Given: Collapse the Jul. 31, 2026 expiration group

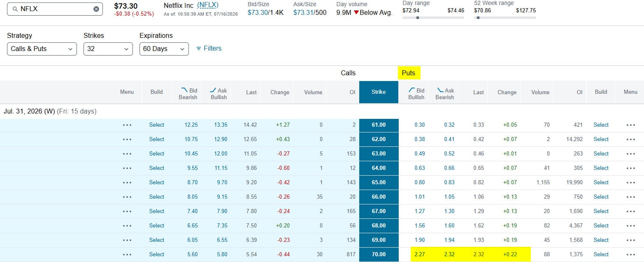Looking at the screenshot, I should (50, 111).
